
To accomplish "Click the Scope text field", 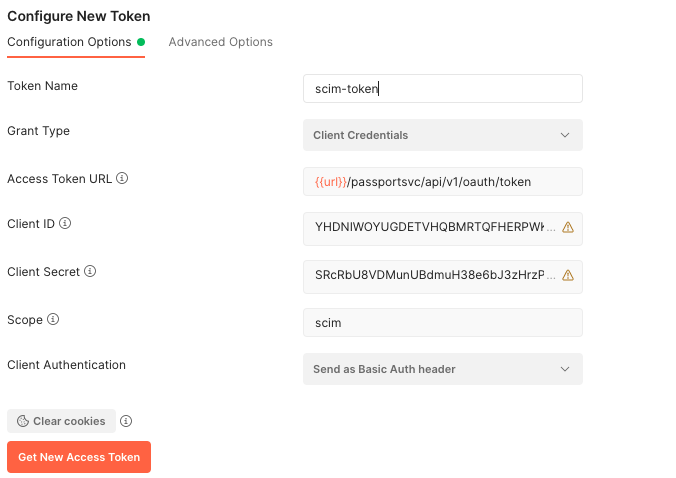I will click(x=442, y=322).
